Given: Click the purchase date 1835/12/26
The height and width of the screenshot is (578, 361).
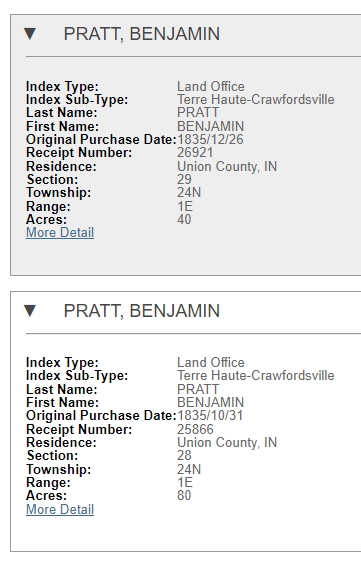Looking at the screenshot, I should 210,139.
